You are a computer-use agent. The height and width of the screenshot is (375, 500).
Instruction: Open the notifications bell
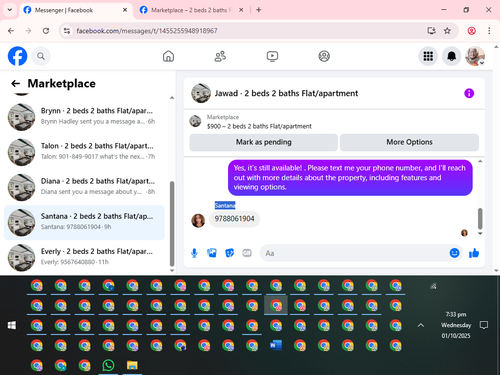(x=451, y=56)
